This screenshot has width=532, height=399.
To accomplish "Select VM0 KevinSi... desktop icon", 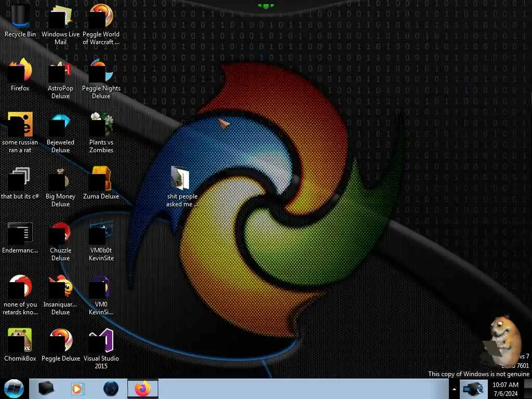I will (101, 295).
